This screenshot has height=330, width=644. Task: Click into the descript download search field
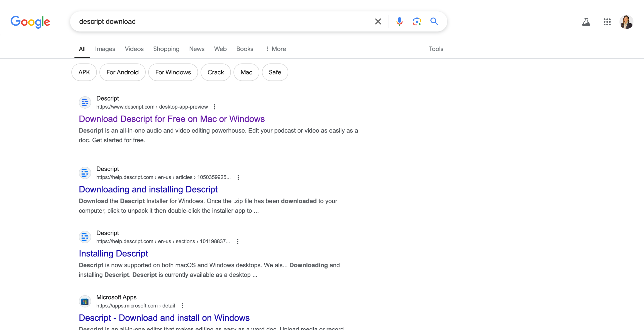pyautogui.click(x=221, y=21)
